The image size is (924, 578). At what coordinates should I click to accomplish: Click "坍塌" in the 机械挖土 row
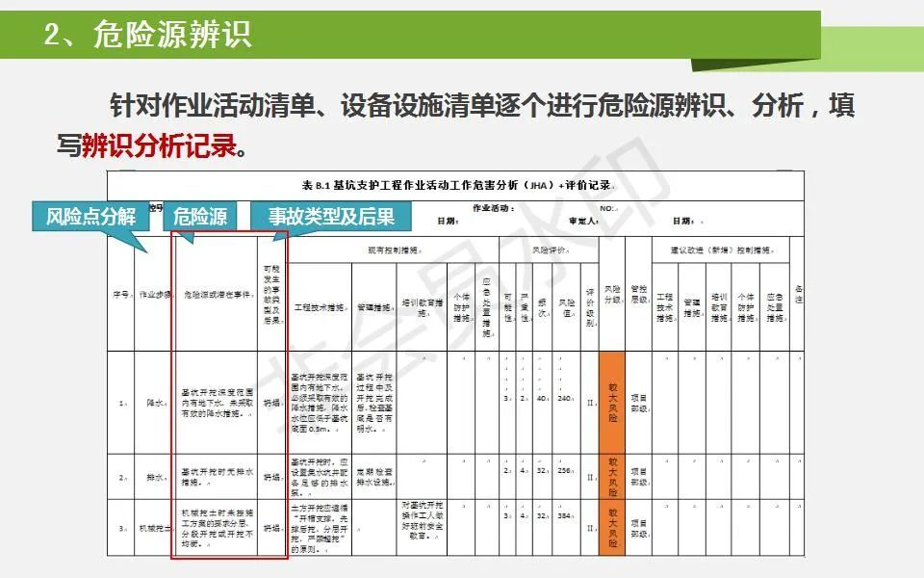(271, 529)
